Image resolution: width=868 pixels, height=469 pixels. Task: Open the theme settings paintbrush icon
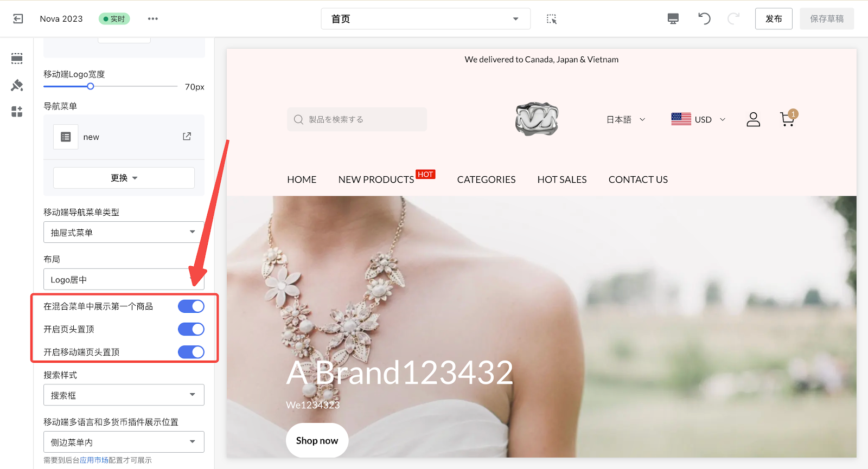pos(17,85)
